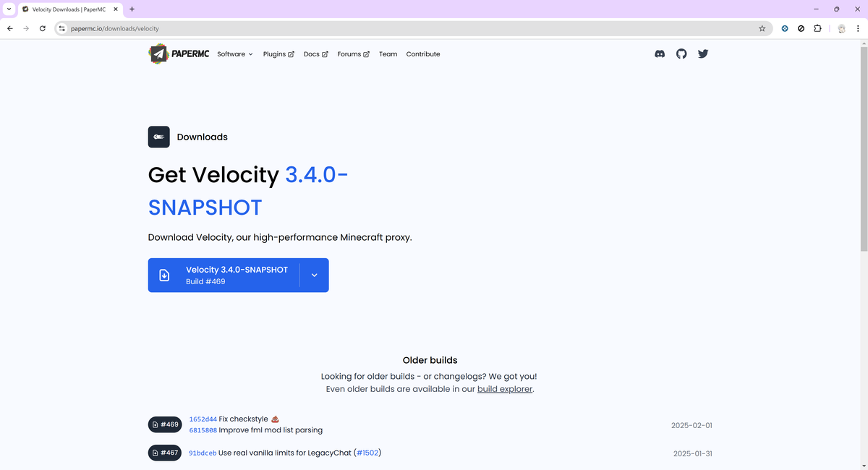Click the document icon on the download button
Viewport: 868px width, 470px height.
pos(165,275)
